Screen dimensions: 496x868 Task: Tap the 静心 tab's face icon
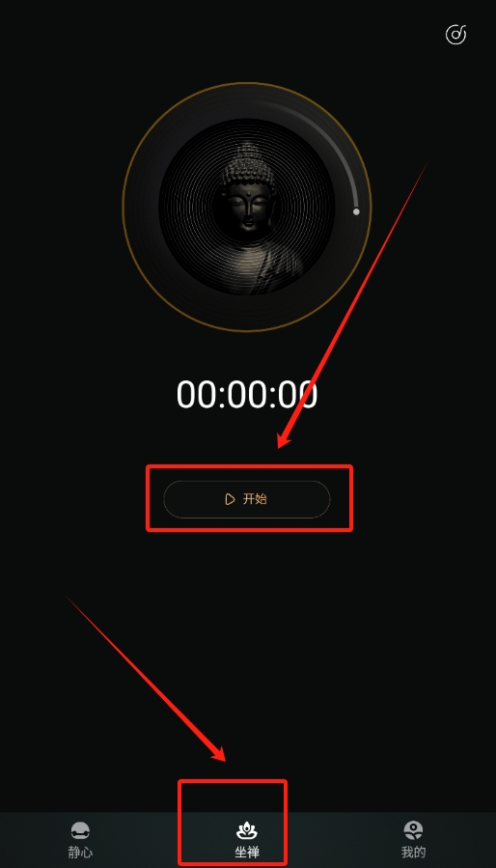[x=80, y=830]
